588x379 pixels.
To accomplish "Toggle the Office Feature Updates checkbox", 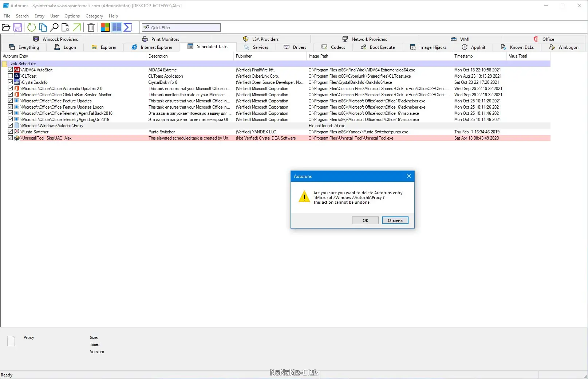I will (11, 101).
